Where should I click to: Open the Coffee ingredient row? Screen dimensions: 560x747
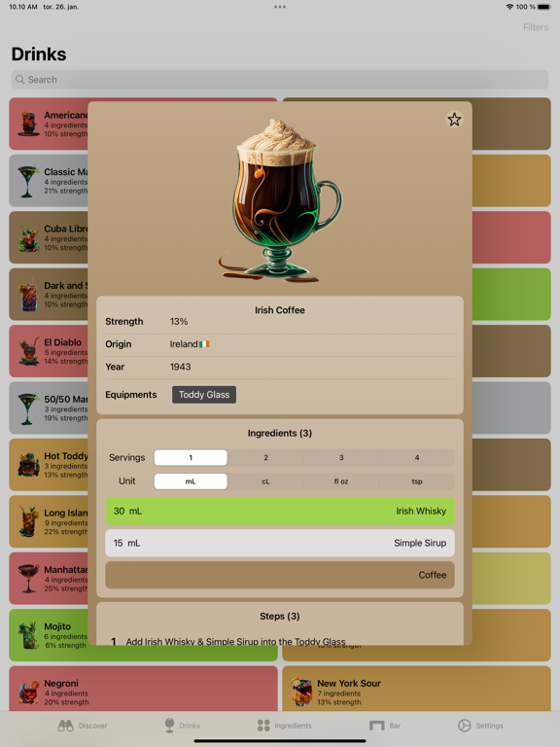[x=280, y=575]
